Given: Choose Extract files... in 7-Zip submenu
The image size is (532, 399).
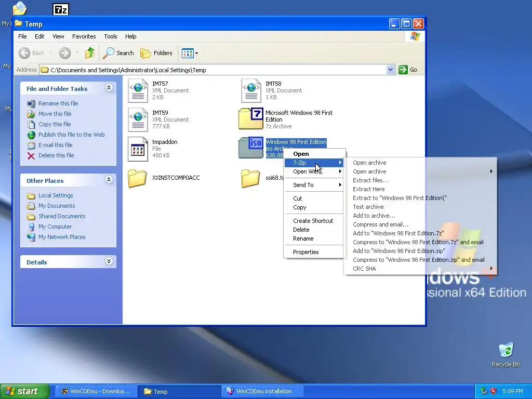Looking at the screenshot, I should coord(420,180).
